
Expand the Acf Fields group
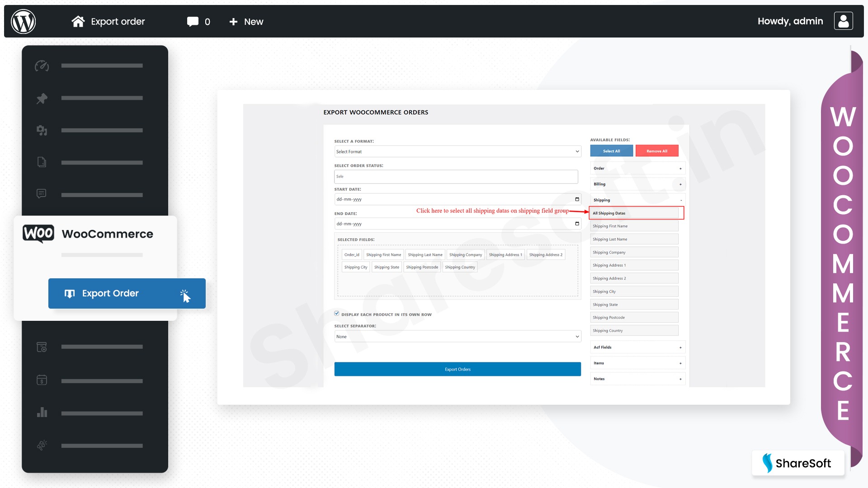(637, 347)
